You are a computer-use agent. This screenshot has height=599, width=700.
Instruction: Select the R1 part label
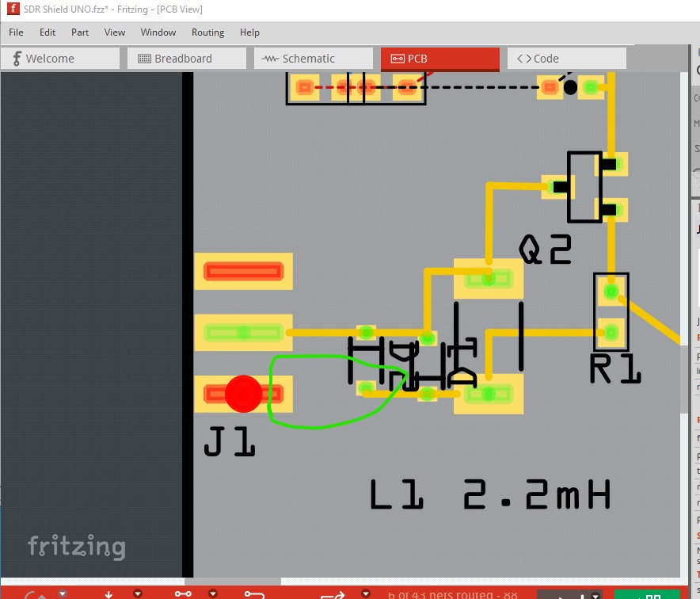click(615, 369)
